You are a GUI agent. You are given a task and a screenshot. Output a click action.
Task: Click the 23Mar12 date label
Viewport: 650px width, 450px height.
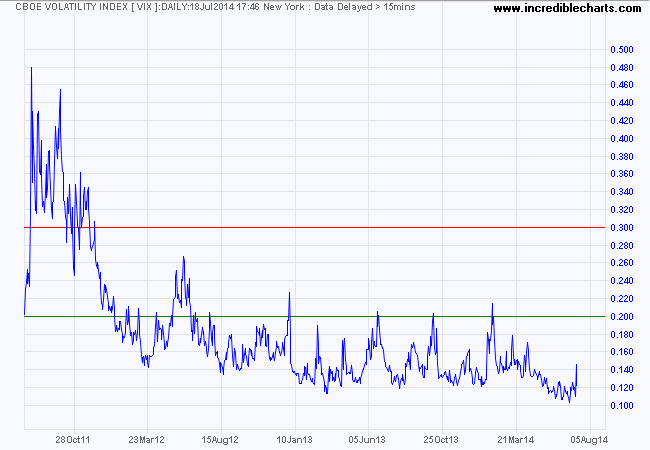pos(146,440)
